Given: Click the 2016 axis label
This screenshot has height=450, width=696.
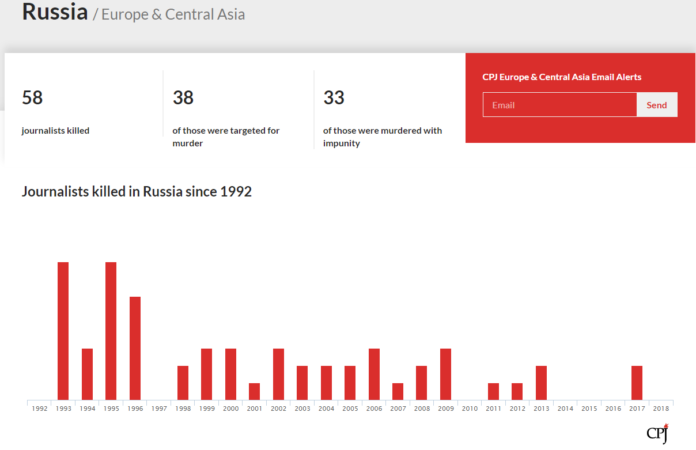Looking at the screenshot, I should [613, 408].
